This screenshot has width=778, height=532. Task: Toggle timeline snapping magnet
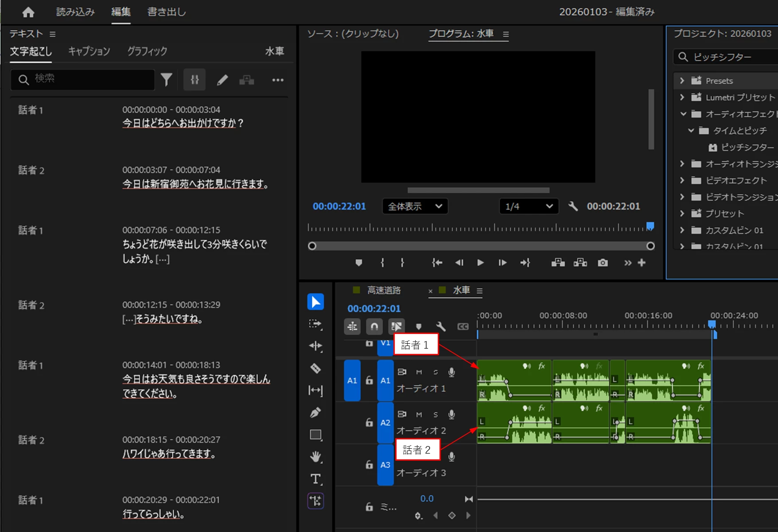click(x=374, y=326)
